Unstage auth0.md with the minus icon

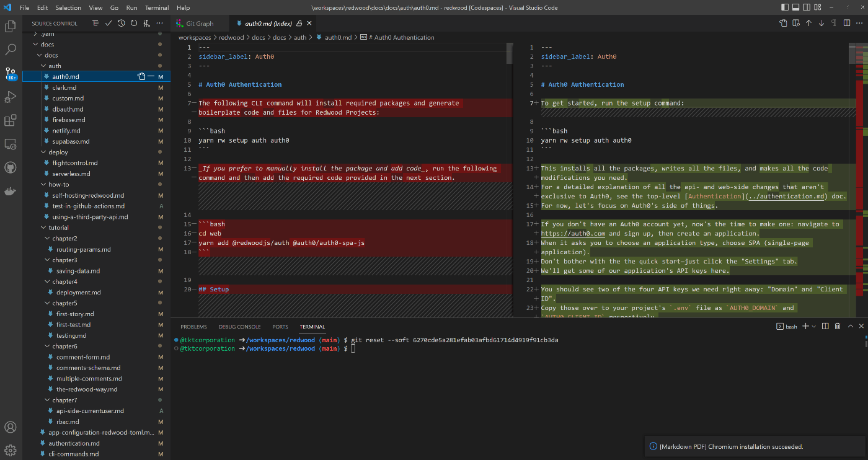coord(151,77)
